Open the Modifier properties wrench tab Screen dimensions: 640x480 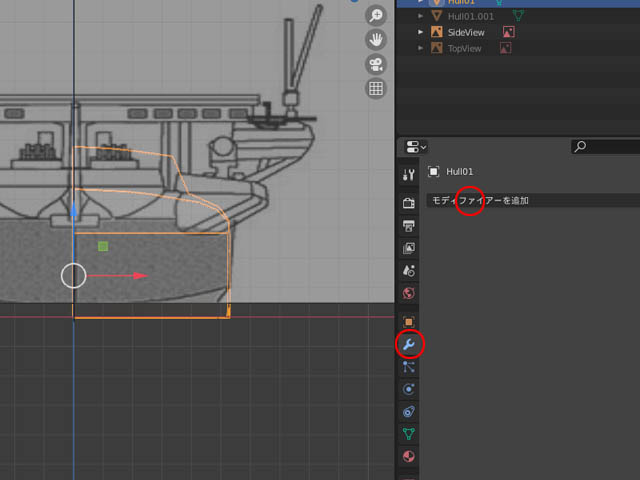click(x=409, y=344)
